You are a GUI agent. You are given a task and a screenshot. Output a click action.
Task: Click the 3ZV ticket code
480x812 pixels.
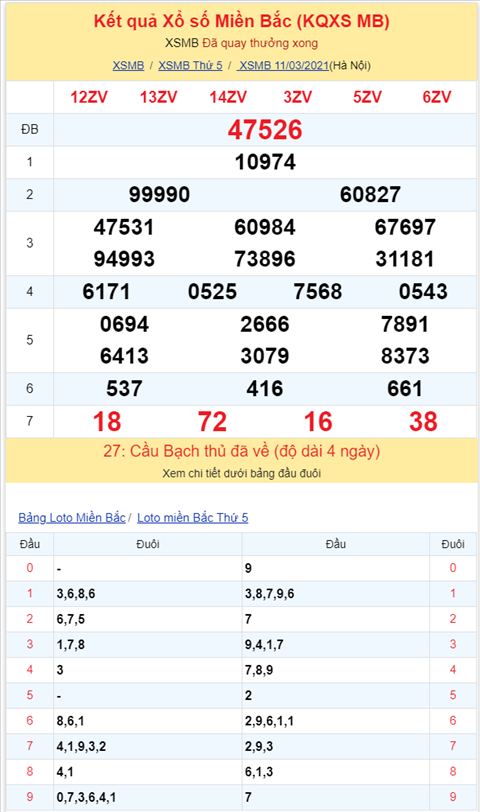coord(298,97)
